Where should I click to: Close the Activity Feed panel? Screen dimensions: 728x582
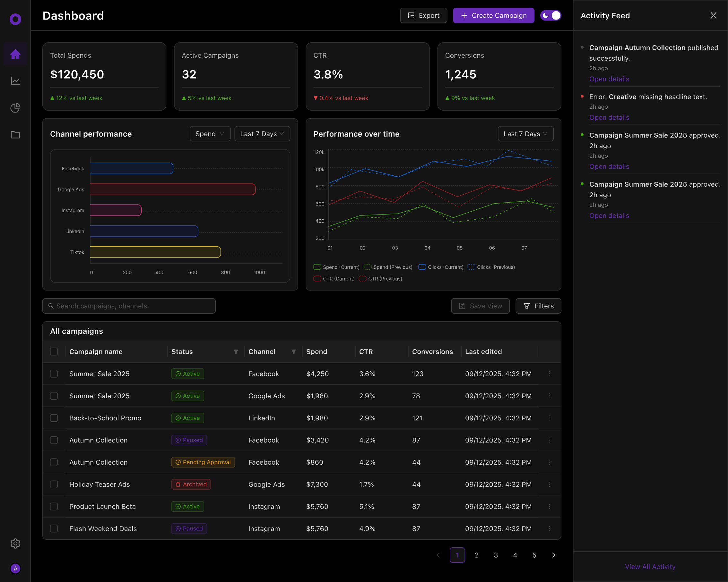[713, 15]
